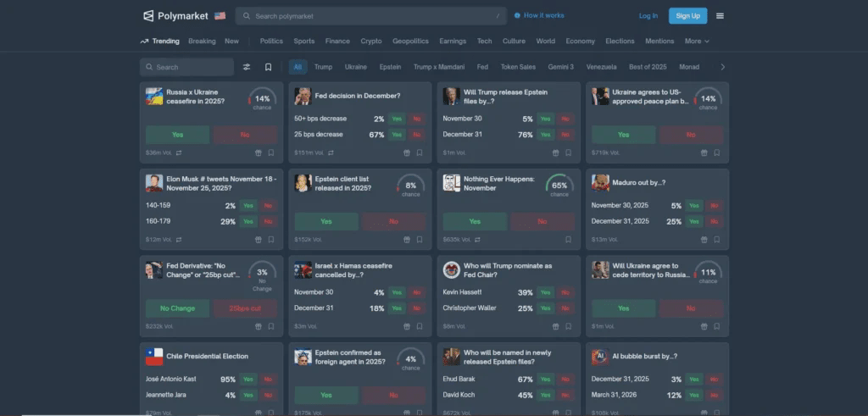Click gift icon on Ukraine cede territory card

(704, 326)
